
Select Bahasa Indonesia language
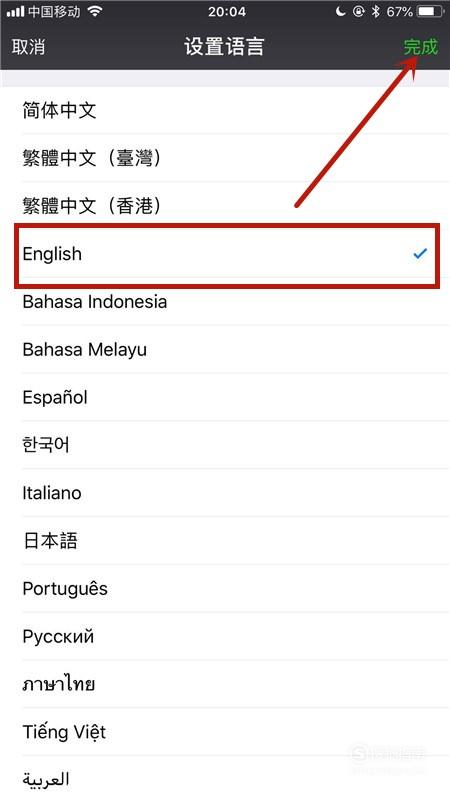(225, 302)
